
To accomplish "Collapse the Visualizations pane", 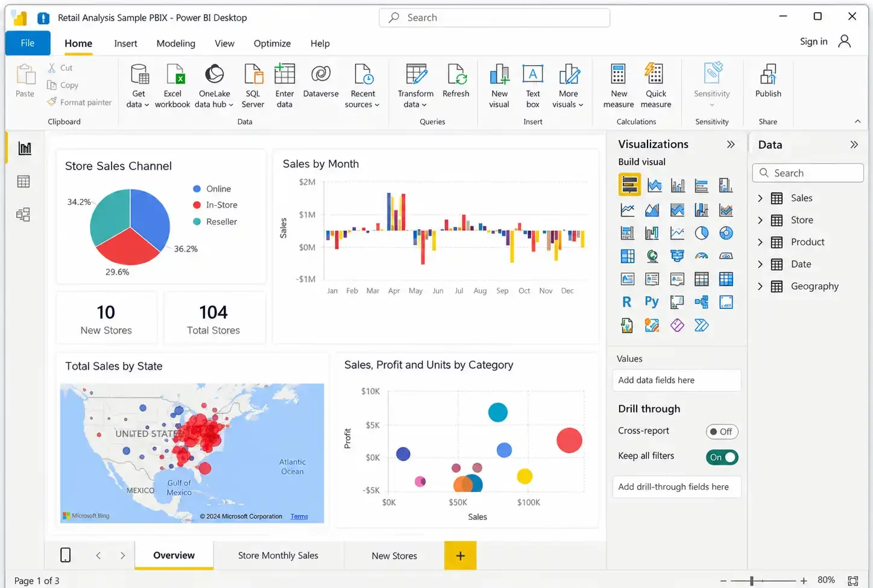I will point(731,144).
